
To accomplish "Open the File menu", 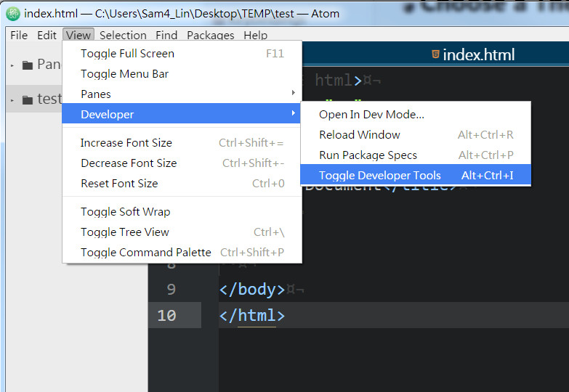I will (x=19, y=35).
